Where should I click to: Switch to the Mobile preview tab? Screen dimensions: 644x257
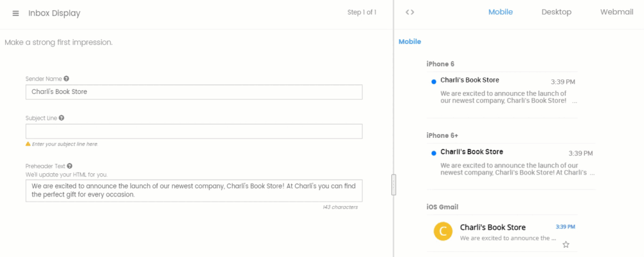(500, 13)
